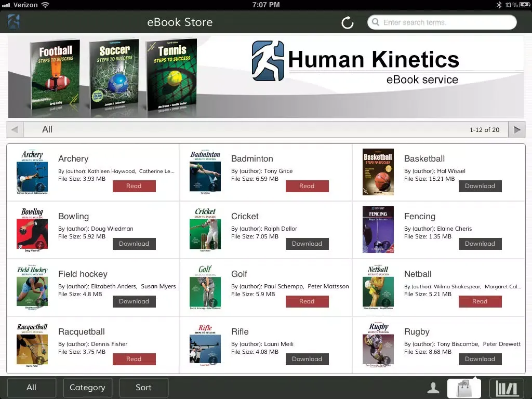Open the Archery book cover thumbnail
The image size is (532, 399).
coord(32,171)
